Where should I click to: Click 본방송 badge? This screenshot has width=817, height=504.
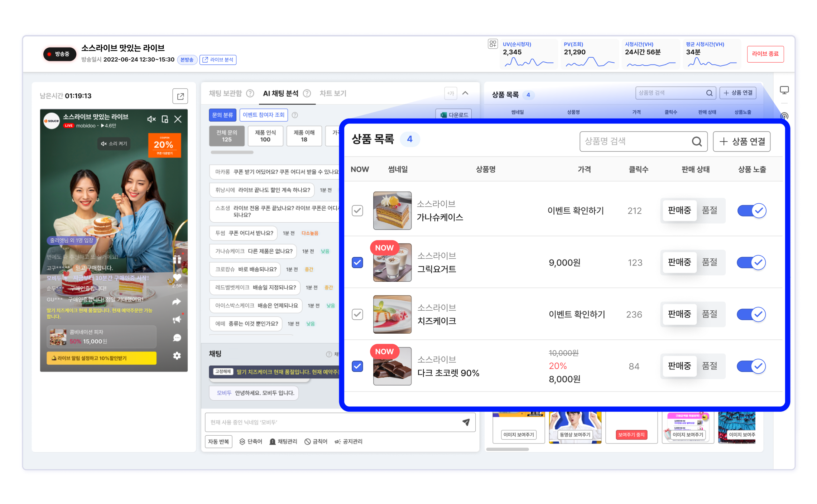coord(187,60)
